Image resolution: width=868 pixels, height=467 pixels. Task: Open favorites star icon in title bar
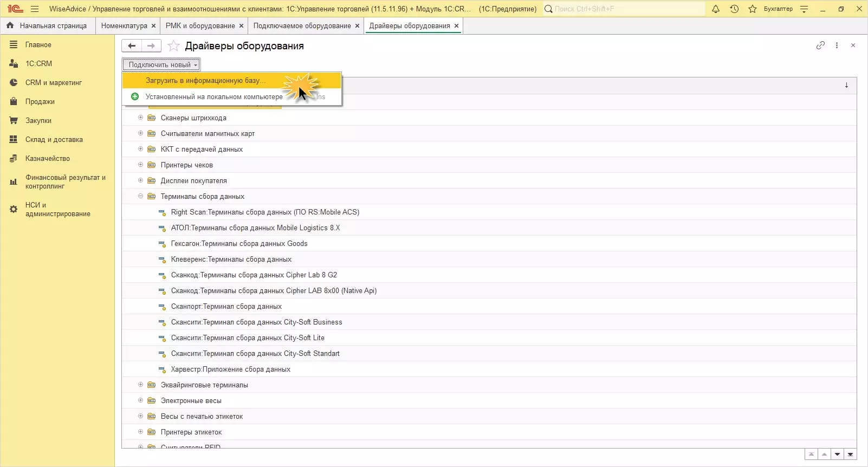click(753, 9)
